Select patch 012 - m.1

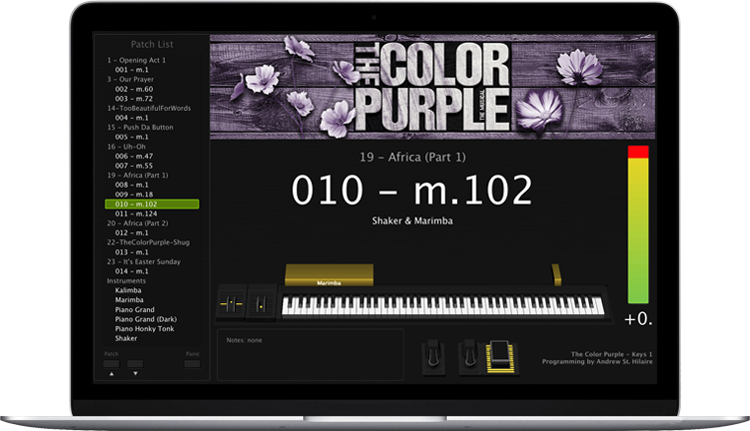[132, 233]
